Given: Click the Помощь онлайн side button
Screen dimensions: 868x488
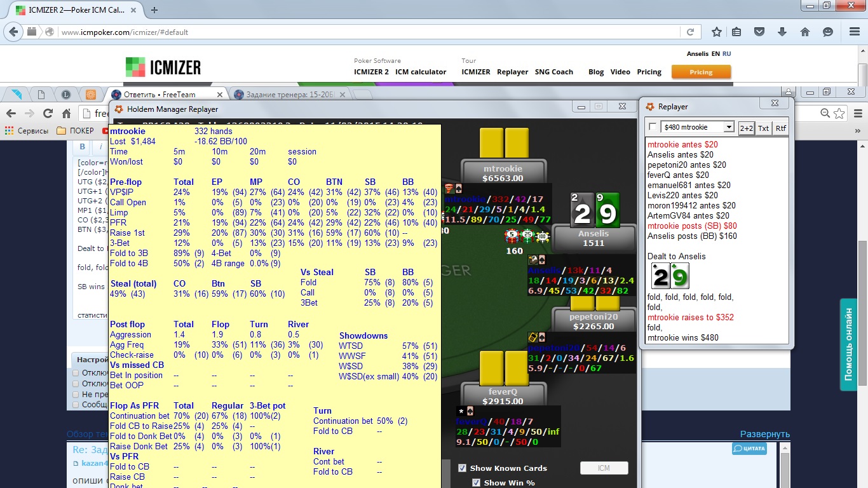Looking at the screenshot, I should coord(848,344).
